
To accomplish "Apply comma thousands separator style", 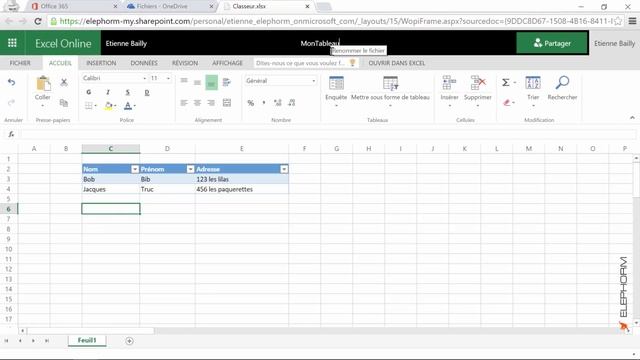I will click(264, 103).
